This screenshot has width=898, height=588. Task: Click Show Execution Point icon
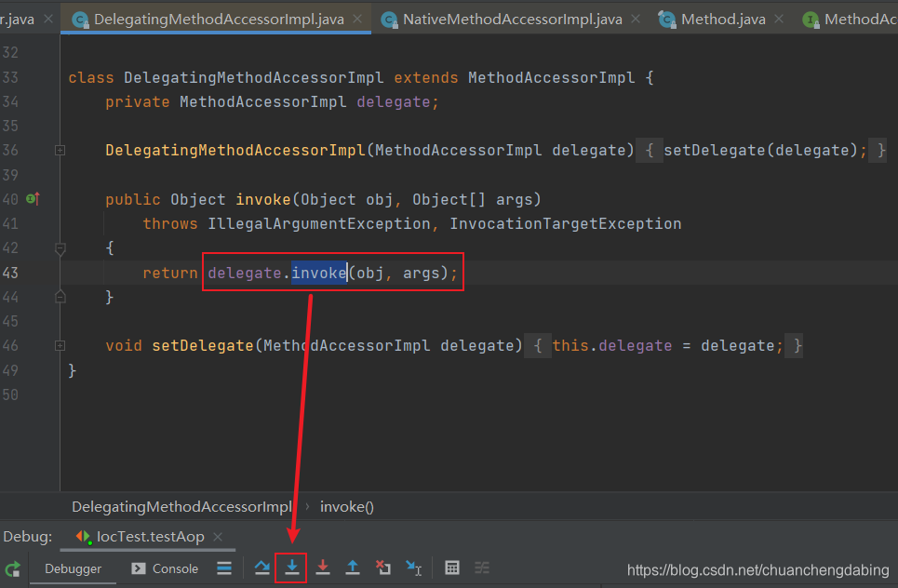pyautogui.click(x=224, y=568)
